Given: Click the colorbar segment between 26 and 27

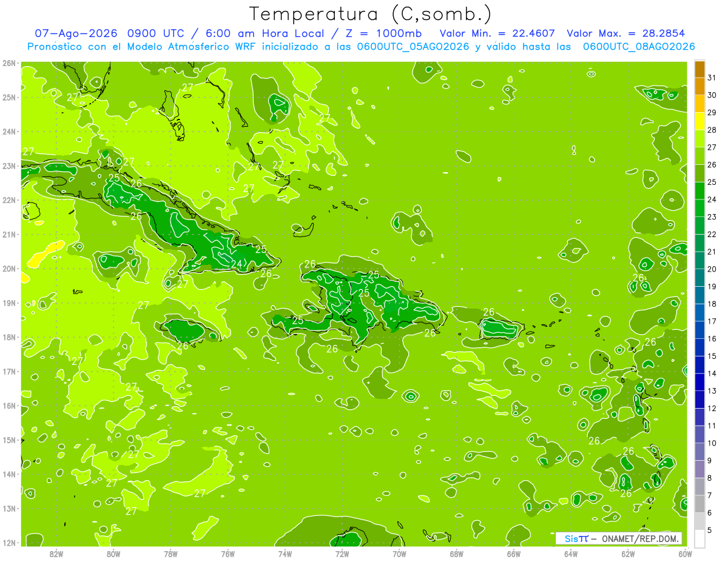Looking at the screenshot, I should [x=699, y=156].
